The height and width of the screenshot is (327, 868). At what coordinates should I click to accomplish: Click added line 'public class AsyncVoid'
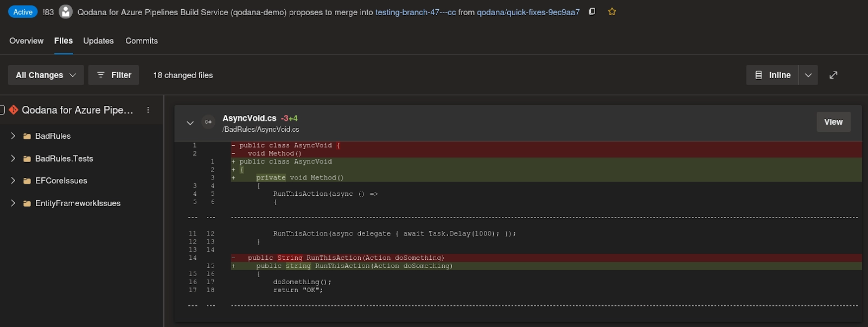coord(546,162)
